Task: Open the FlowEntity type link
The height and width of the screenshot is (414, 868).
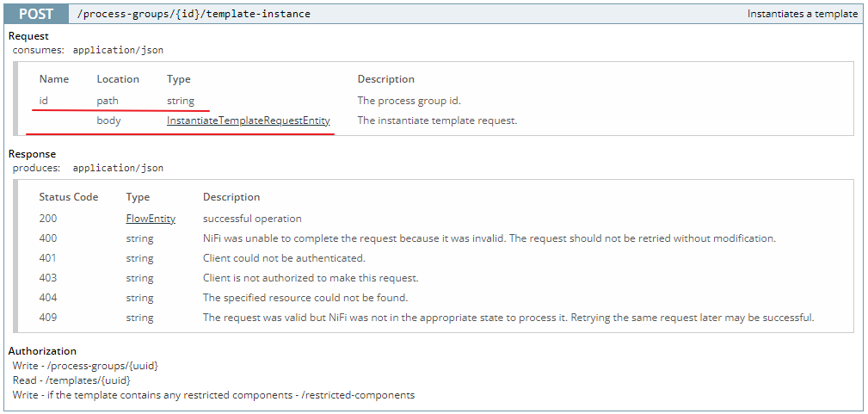Action: coord(151,219)
